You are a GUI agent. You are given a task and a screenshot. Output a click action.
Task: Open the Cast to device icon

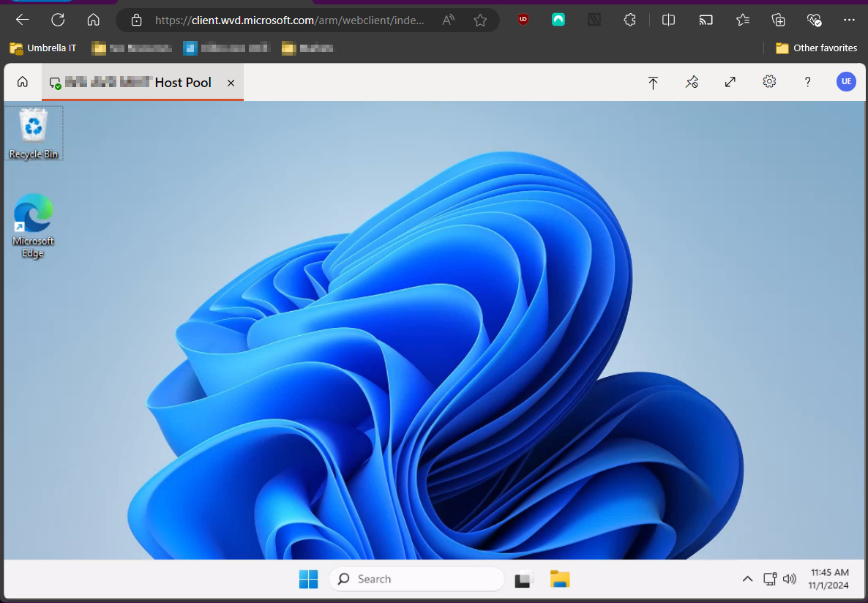(x=706, y=20)
